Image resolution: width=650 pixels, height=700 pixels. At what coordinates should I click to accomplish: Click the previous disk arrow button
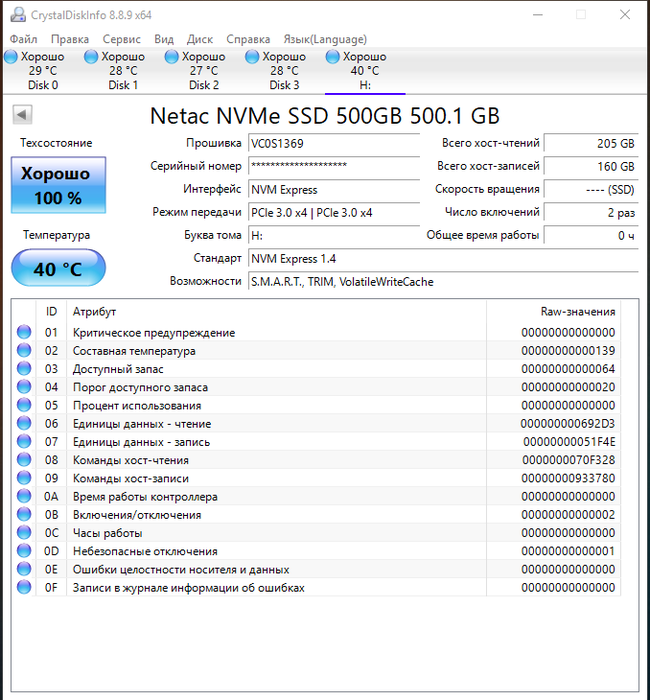pyautogui.click(x=22, y=115)
